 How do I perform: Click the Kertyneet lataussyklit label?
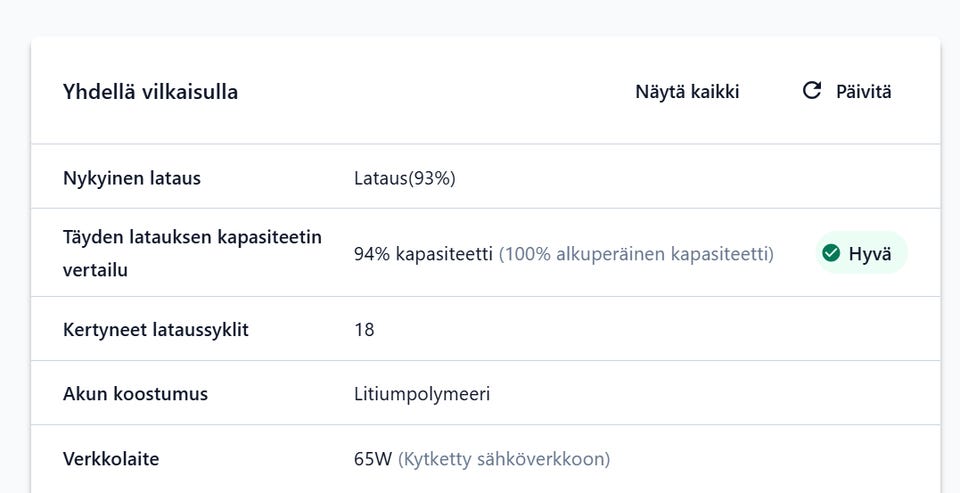click(x=156, y=329)
